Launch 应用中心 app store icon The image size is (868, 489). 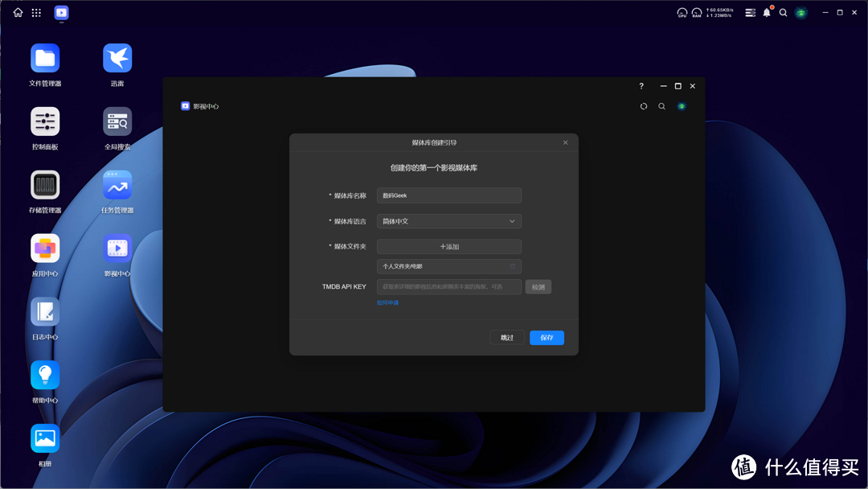[45, 249]
